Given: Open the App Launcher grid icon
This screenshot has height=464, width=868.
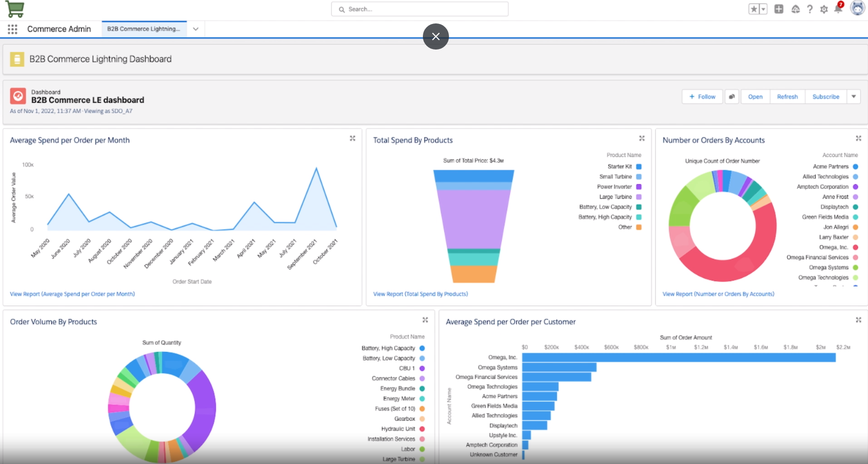Looking at the screenshot, I should click(x=13, y=29).
